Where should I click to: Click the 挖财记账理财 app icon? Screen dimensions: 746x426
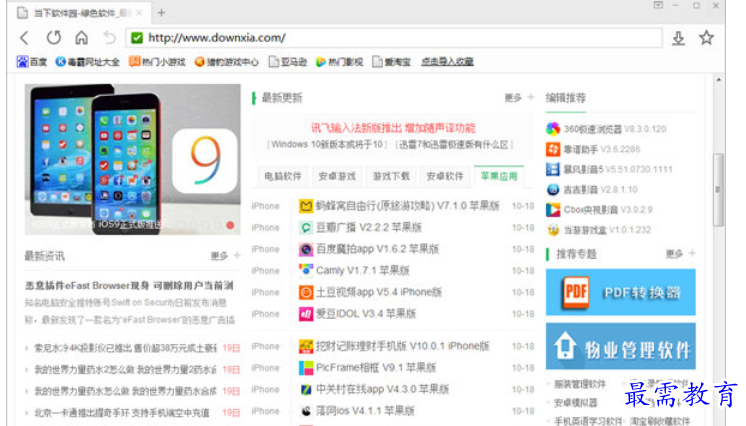pos(305,346)
